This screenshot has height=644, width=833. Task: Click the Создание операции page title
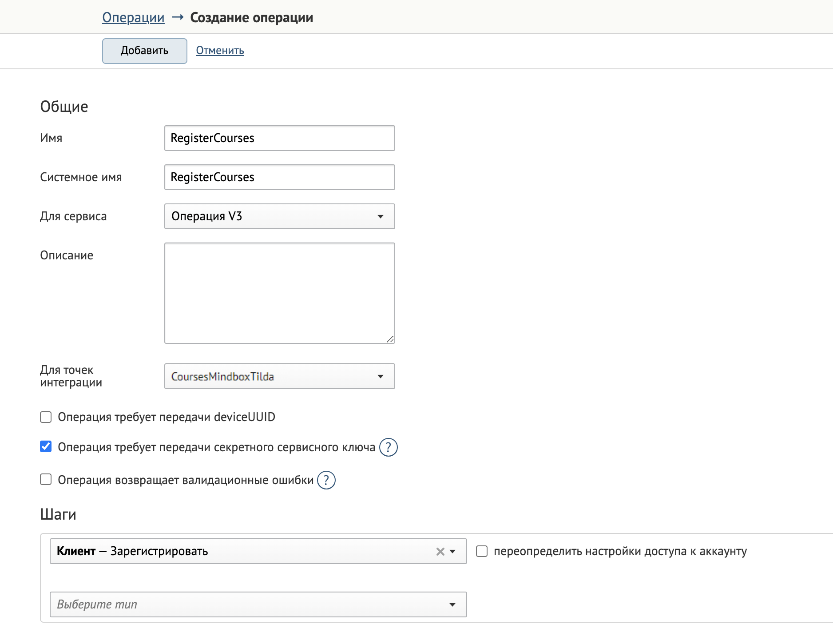point(252,18)
